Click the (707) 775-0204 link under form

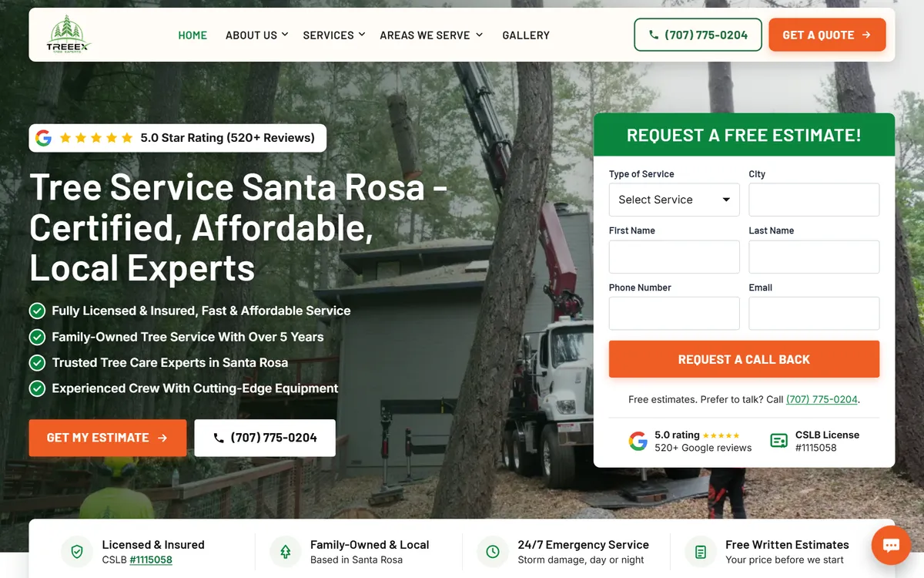click(822, 399)
